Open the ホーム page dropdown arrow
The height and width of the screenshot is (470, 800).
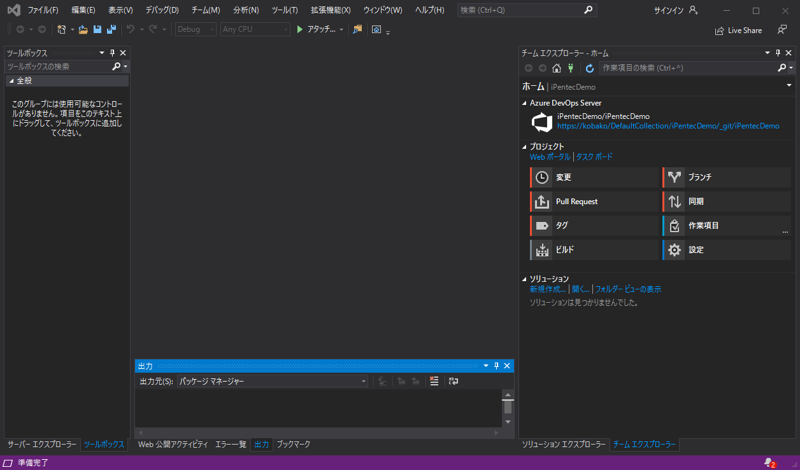tap(789, 86)
